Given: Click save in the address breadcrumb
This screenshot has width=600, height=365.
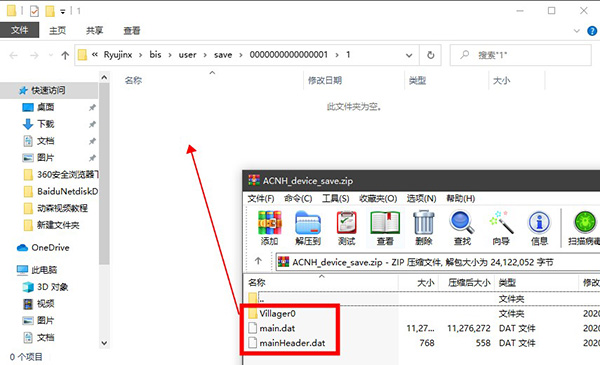Looking at the screenshot, I should click(x=223, y=55).
